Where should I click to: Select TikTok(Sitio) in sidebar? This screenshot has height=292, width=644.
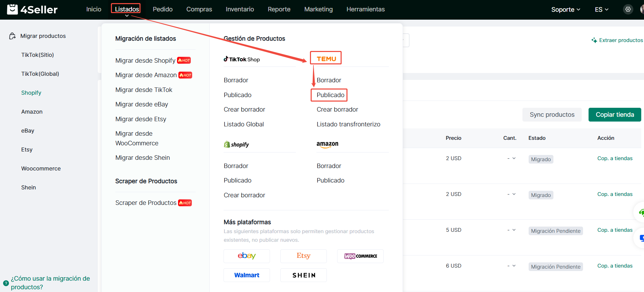[x=38, y=55]
